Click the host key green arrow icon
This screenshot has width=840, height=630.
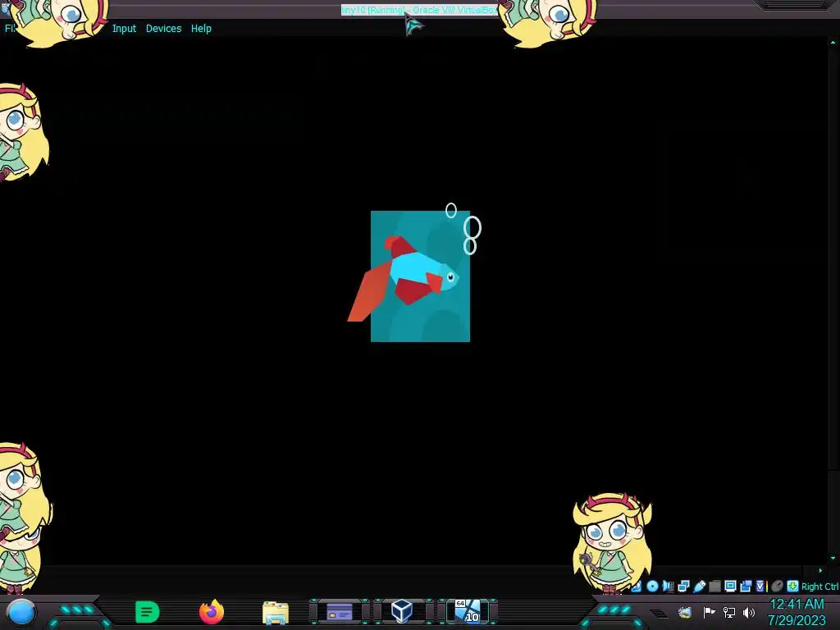point(792,586)
